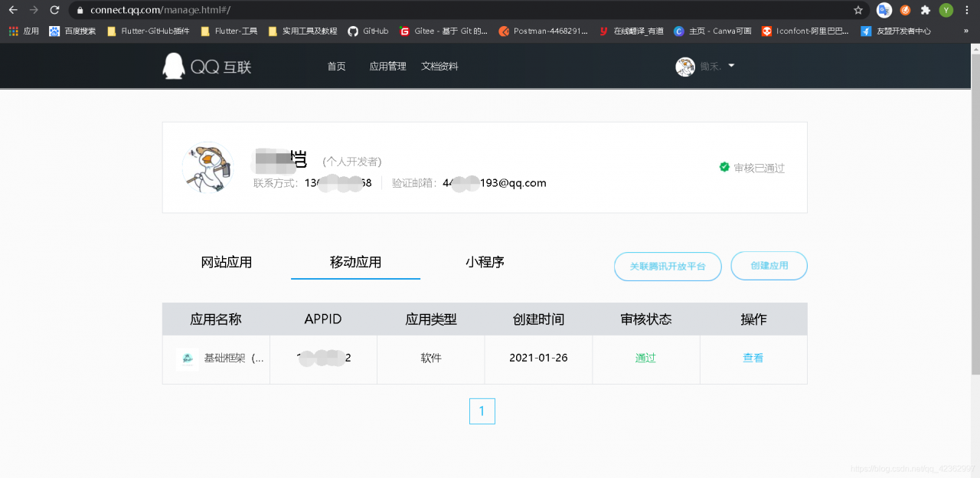Click the QQ互联 penguin logo
The width and height of the screenshot is (980, 478).
pos(173,66)
